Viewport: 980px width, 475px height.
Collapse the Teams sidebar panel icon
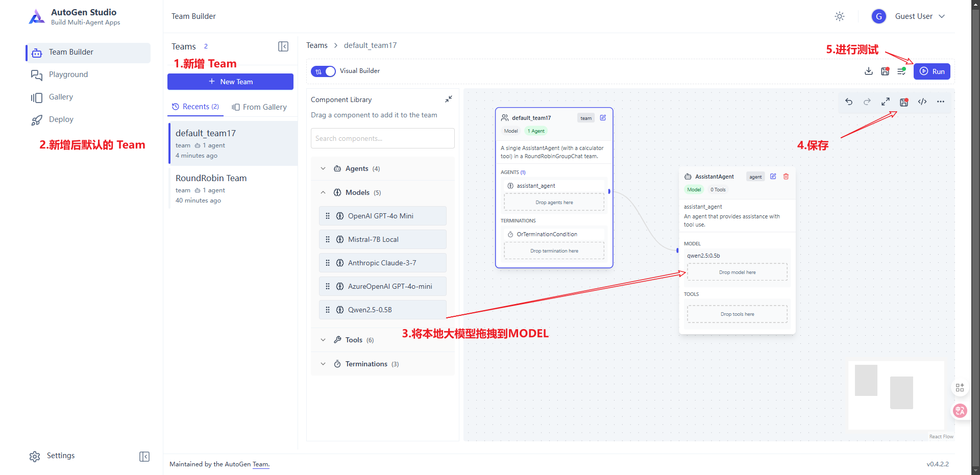coord(283,46)
